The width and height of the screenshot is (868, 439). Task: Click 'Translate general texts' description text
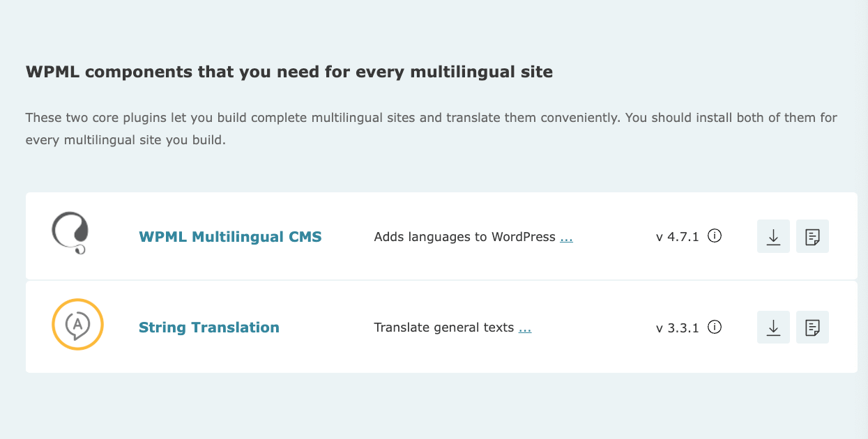[444, 328]
